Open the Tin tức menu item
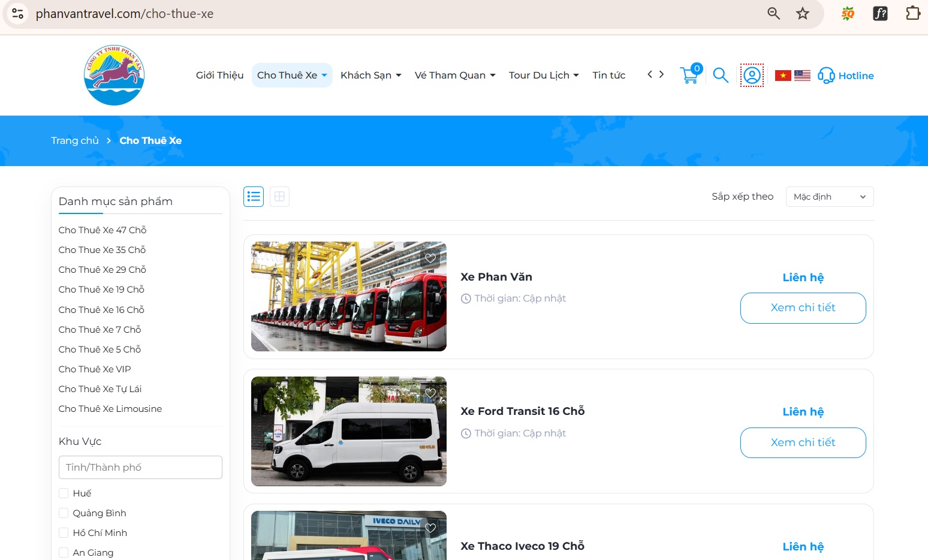 click(x=608, y=75)
